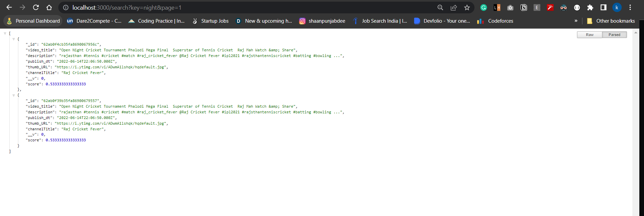Bookmark this tab with the star icon
Viewport: 644px width, 216px height.
(x=467, y=8)
